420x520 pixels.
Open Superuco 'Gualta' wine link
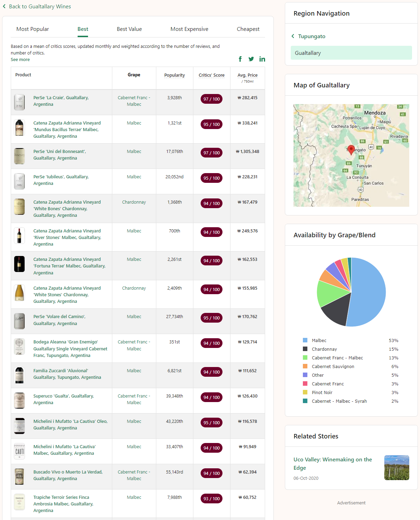tap(63, 399)
